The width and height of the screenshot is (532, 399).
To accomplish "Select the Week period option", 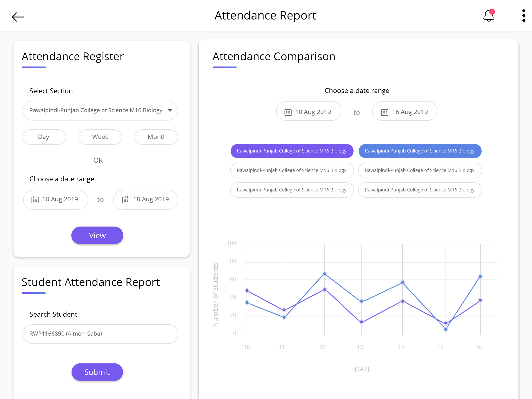I will [x=100, y=137].
